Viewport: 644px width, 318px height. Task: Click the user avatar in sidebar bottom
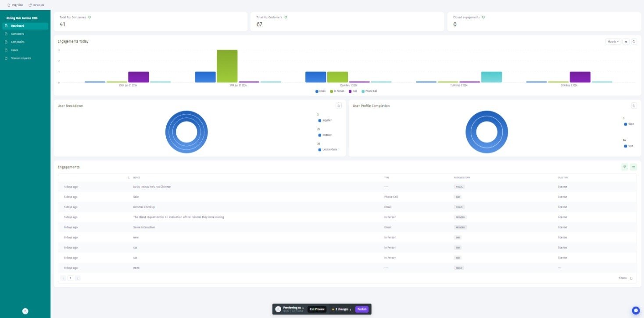[25, 311]
